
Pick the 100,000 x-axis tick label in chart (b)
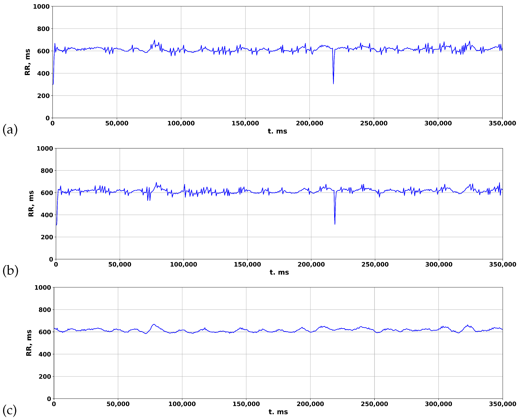(x=184, y=264)
